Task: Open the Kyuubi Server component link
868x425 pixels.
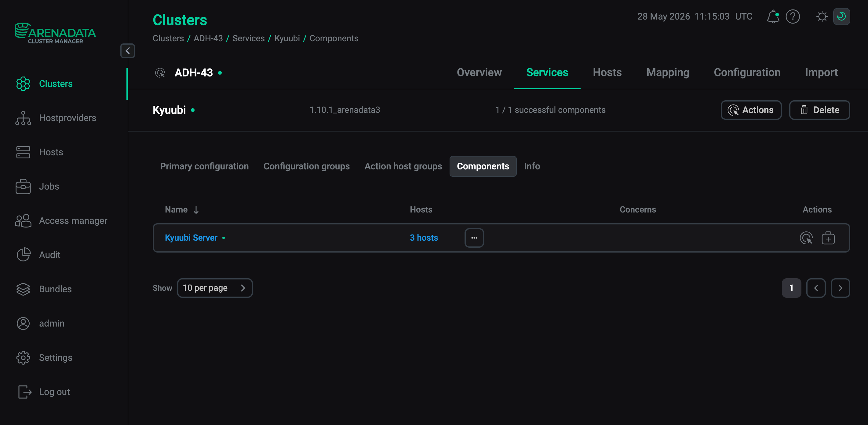Action: click(x=191, y=238)
